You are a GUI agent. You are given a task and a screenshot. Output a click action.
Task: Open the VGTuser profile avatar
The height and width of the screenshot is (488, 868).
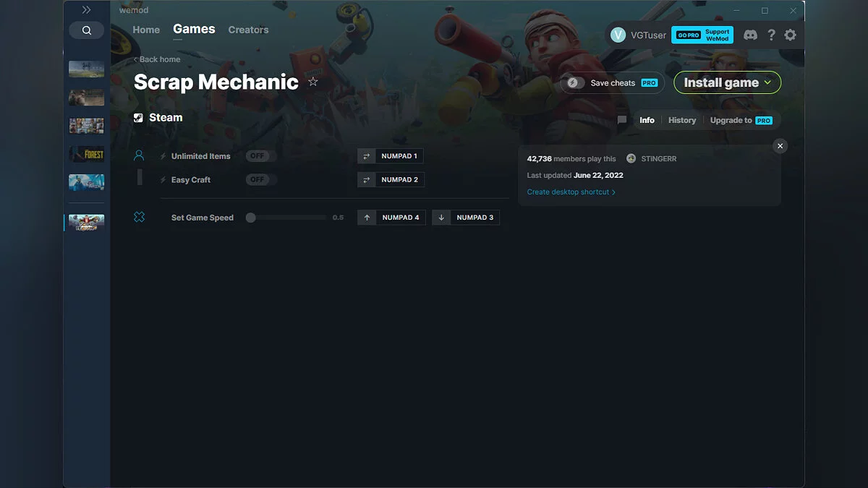tap(618, 35)
